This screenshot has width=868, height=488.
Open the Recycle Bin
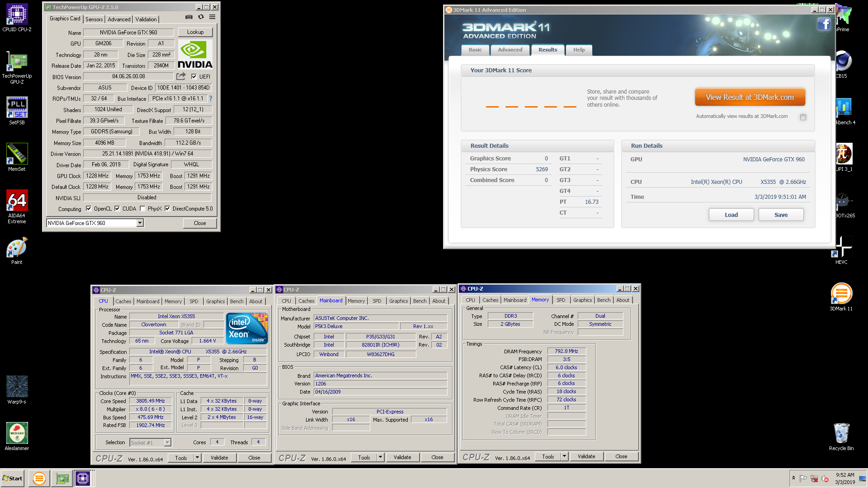[841, 436]
